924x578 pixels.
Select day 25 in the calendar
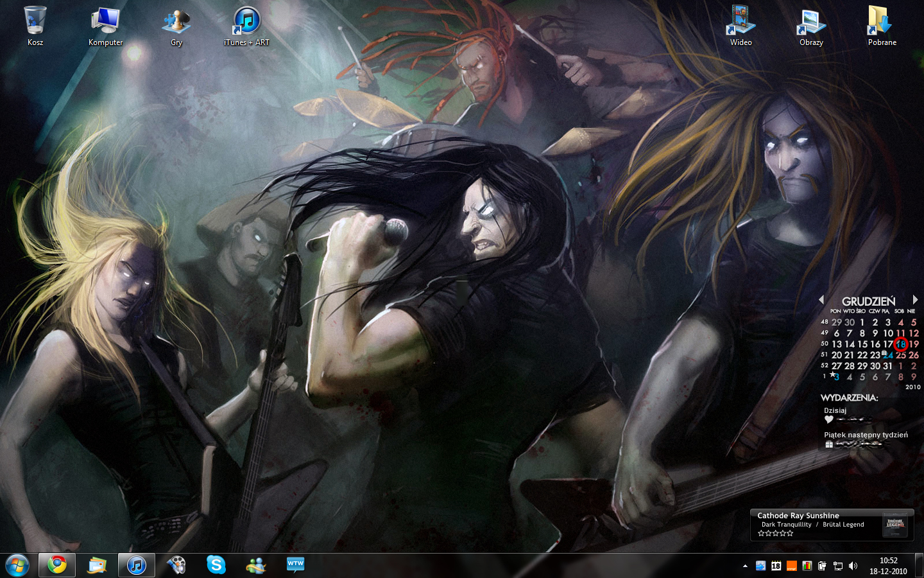click(x=901, y=355)
